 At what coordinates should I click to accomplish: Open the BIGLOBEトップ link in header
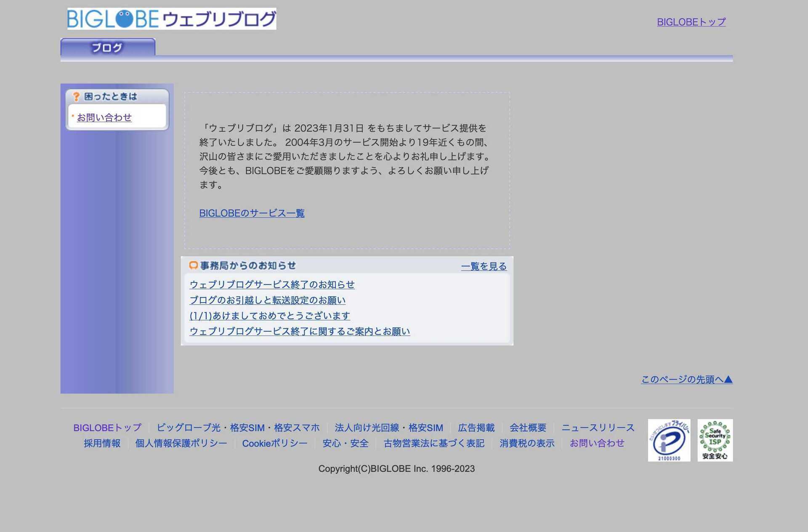coord(691,22)
